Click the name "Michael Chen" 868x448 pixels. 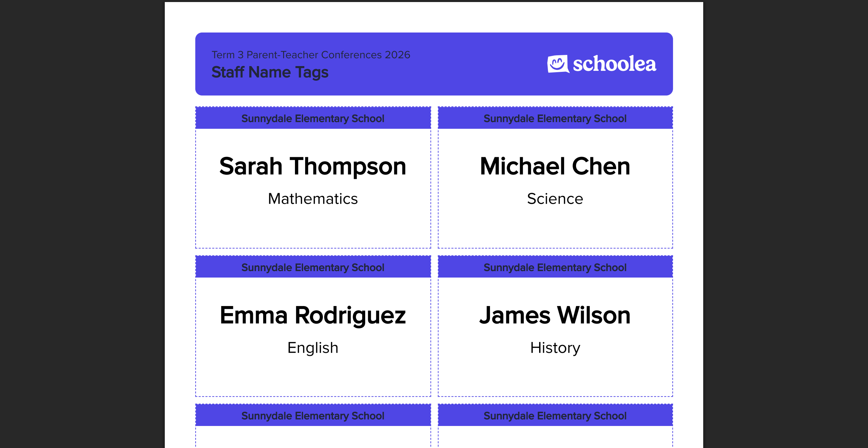pos(555,166)
